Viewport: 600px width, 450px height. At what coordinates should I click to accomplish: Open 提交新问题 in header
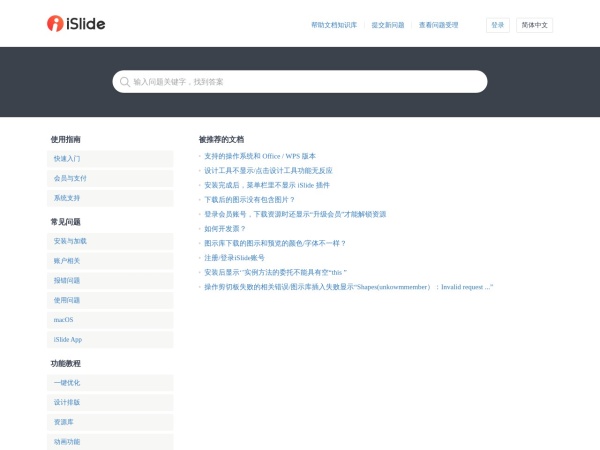tap(388, 25)
